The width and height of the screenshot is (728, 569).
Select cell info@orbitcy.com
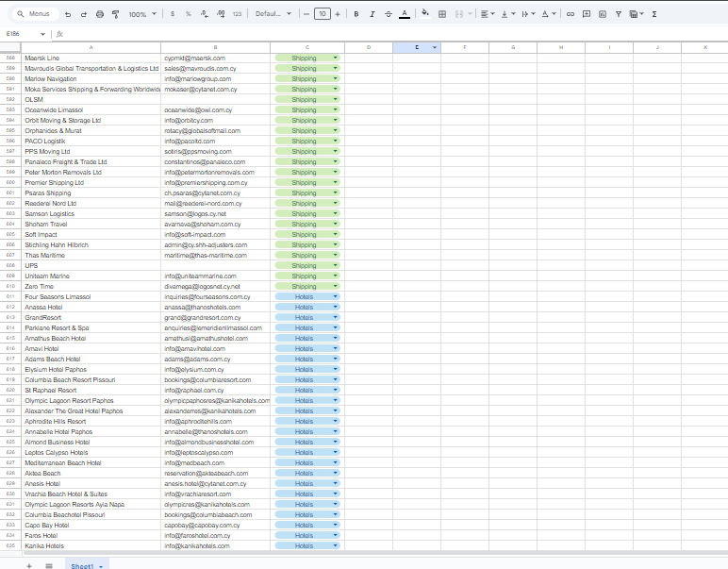[x=215, y=120]
